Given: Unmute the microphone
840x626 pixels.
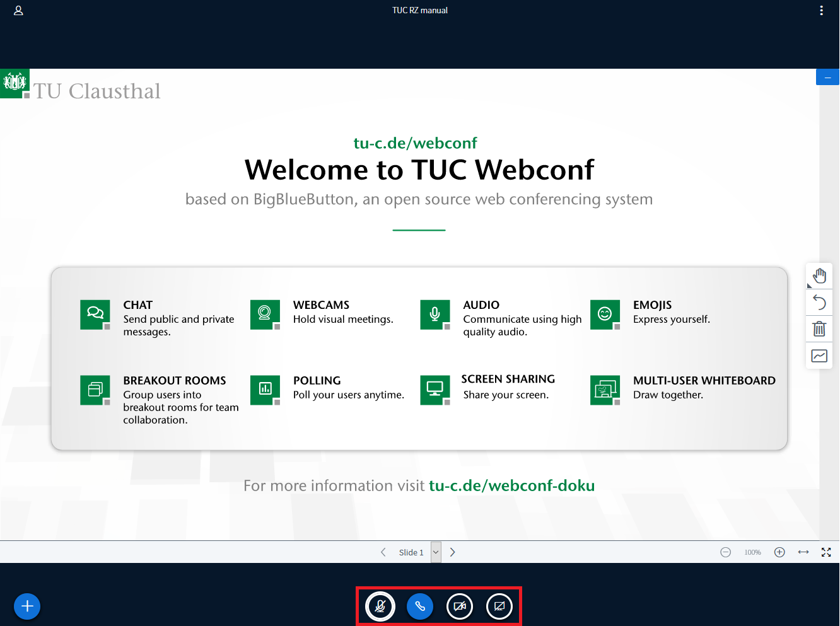Looking at the screenshot, I should (x=380, y=606).
